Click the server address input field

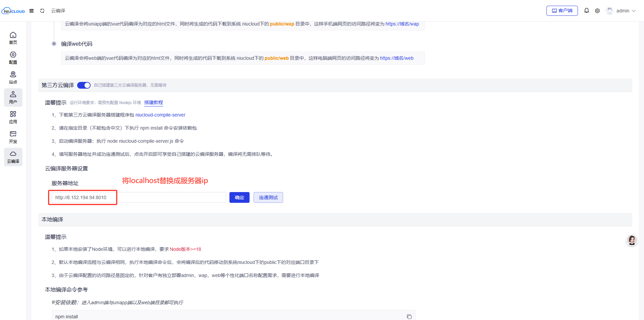coord(138,197)
